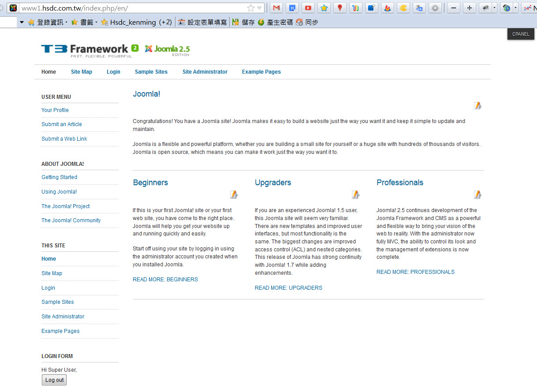The width and height of the screenshot is (537, 392).
Task: Zoom in with the plus toolbar button
Action: point(470,8)
